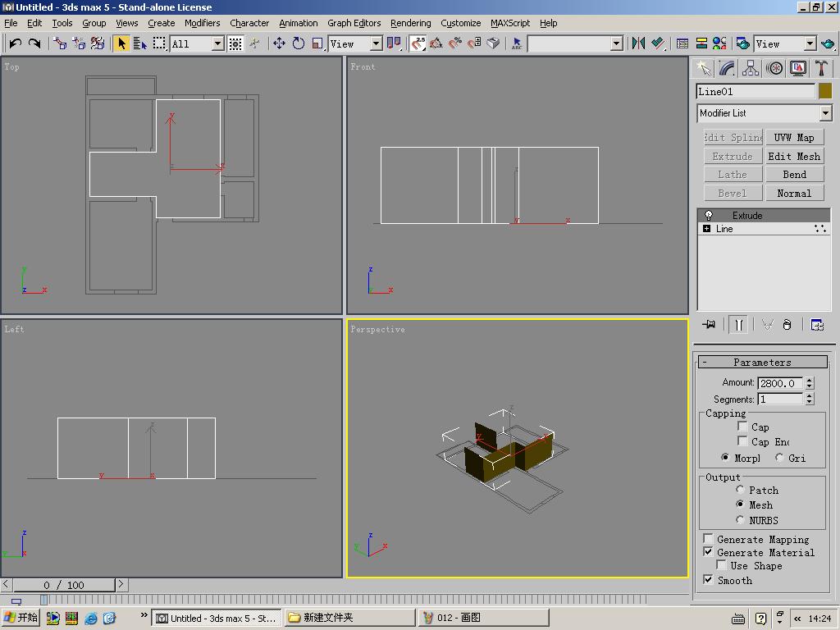Click Use Pivot Point Center icon
840x630 pixels.
point(394,43)
